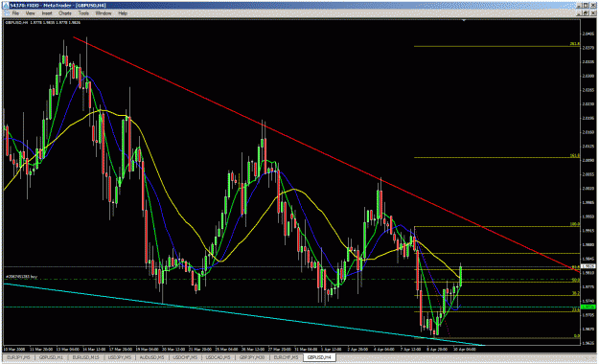The image size is (599, 364).
Task: Click the Fibonacci 161.8 level label
Action: tap(574, 155)
